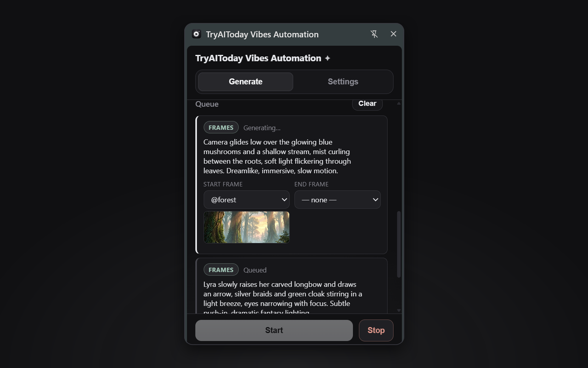Image resolution: width=588 pixels, height=368 pixels.
Task: Switch to the Generate tab
Action: point(245,82)
